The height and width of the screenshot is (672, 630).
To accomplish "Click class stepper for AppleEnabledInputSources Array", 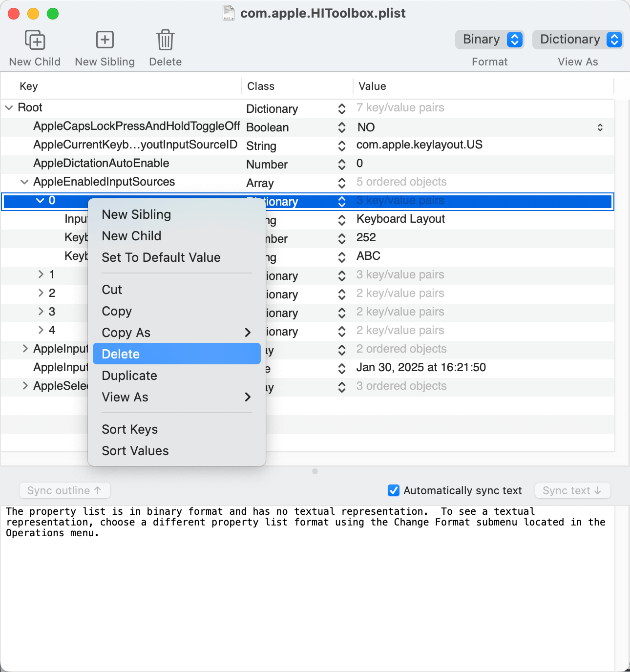I will 342,183.
